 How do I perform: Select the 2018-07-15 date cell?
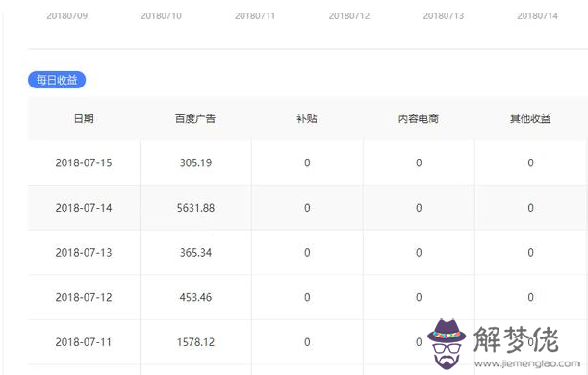click(x=84, y=162)
